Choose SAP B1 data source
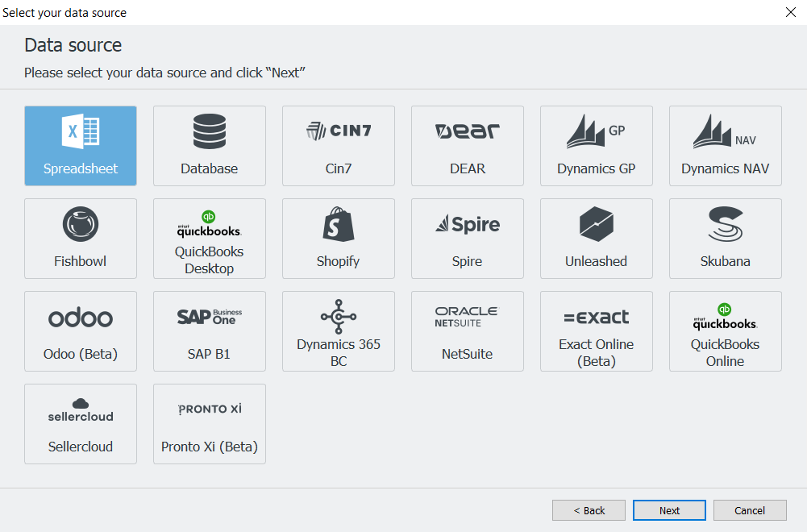 pyautogui.click(x=210, y=331)
